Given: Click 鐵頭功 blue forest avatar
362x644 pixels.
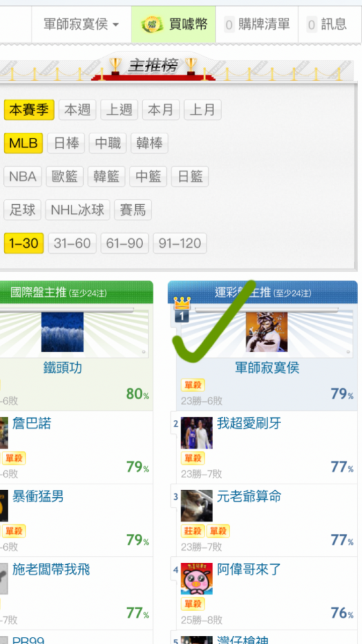Looking at the screenshot, I should (x=62, y=332).
